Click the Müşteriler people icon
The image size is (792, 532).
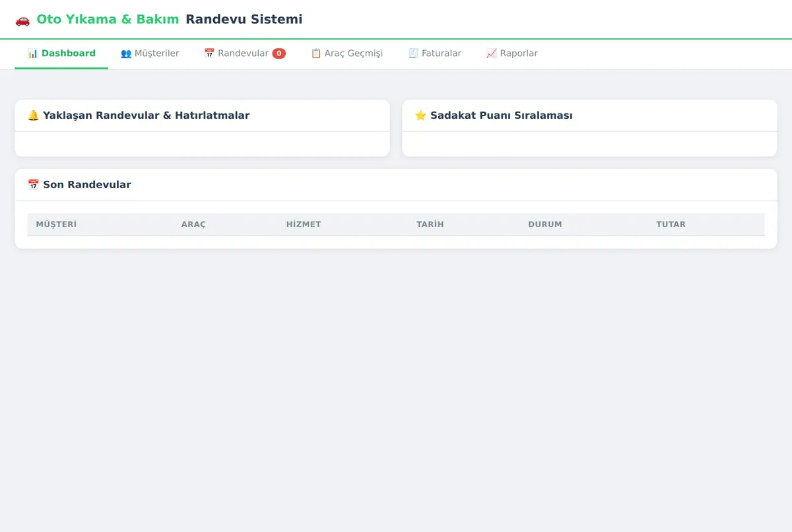click(126, 53)
